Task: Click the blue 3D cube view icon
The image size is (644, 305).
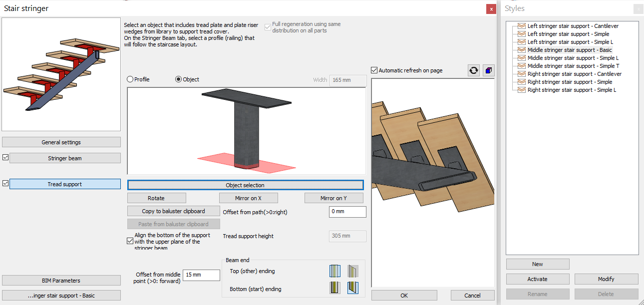Action: [x=488, y=70]
